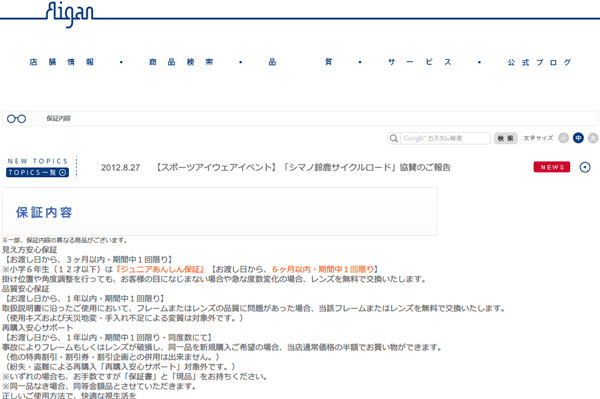Click the red NEWS badge
This screenshot has height=399, width=600.
coord(552,167)
